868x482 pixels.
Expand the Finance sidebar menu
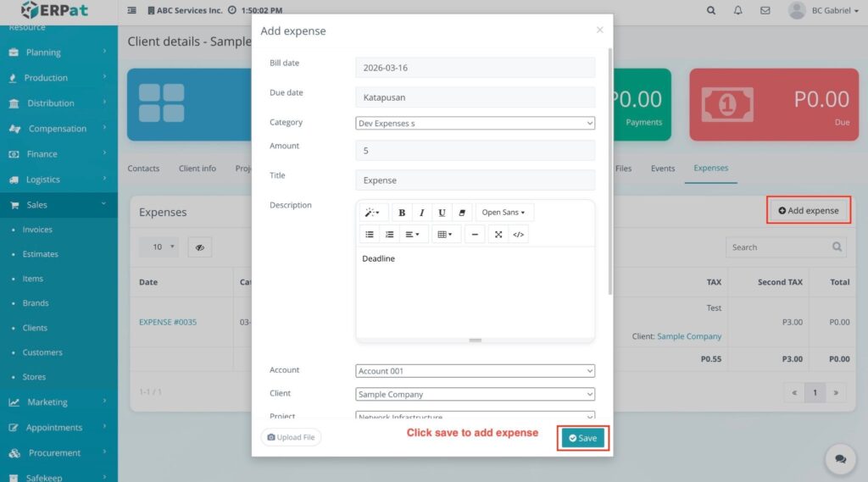[58, 154]
